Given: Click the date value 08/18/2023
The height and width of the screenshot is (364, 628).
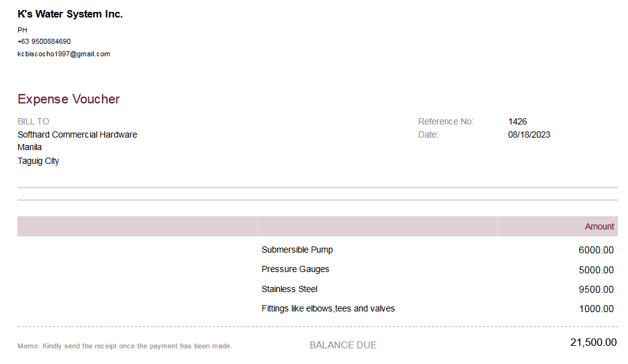Looking at the screenshot, I should click(x=529, y=134).
